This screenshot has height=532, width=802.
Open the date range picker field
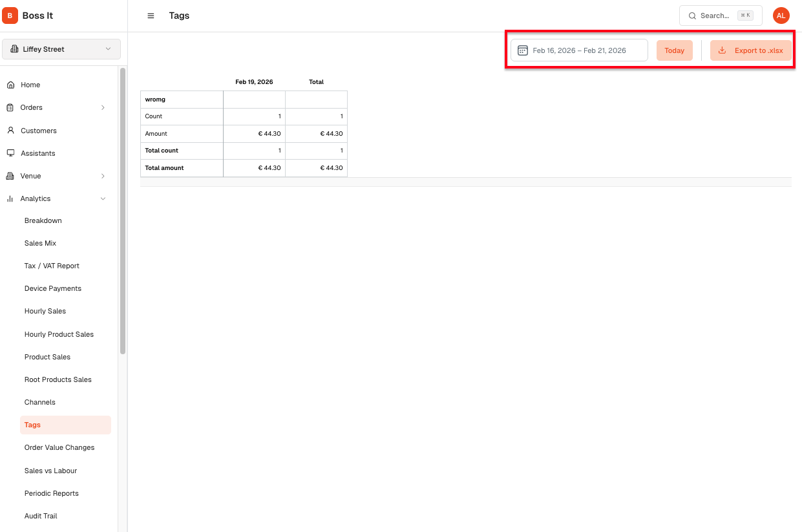(x=579, y=50)
